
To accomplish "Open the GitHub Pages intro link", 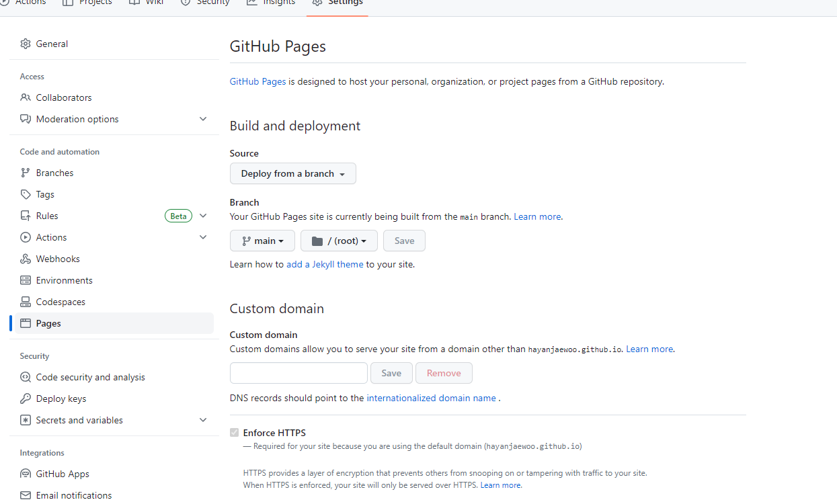I will tap(258, 81).
